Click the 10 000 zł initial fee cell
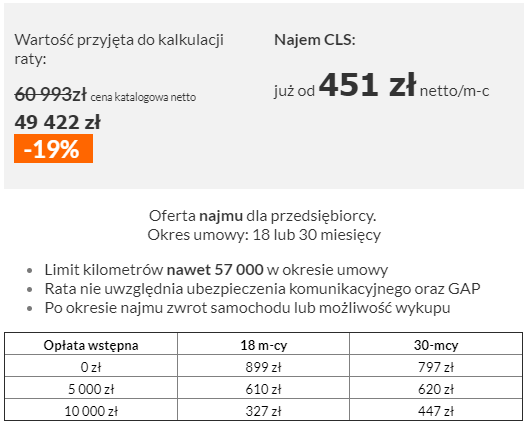 [x=91, y=411]
